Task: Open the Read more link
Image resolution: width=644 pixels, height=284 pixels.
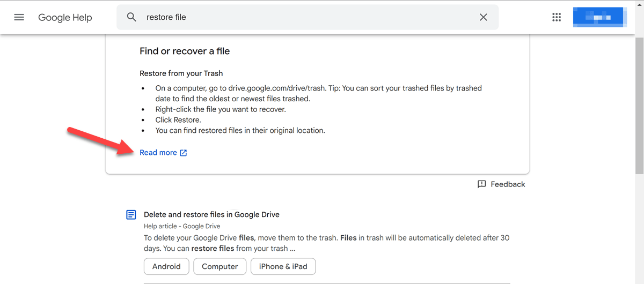Action: [x=158, y=153]
